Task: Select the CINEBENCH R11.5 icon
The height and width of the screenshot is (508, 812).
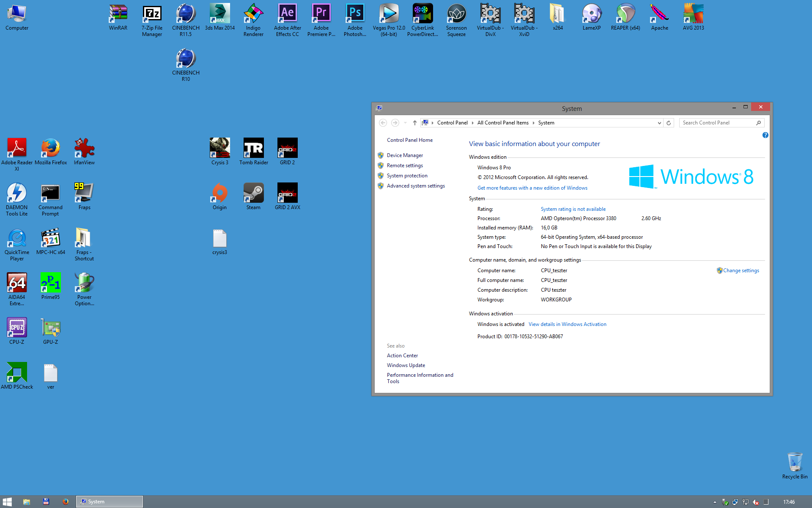Action: (x=186, y=20)
